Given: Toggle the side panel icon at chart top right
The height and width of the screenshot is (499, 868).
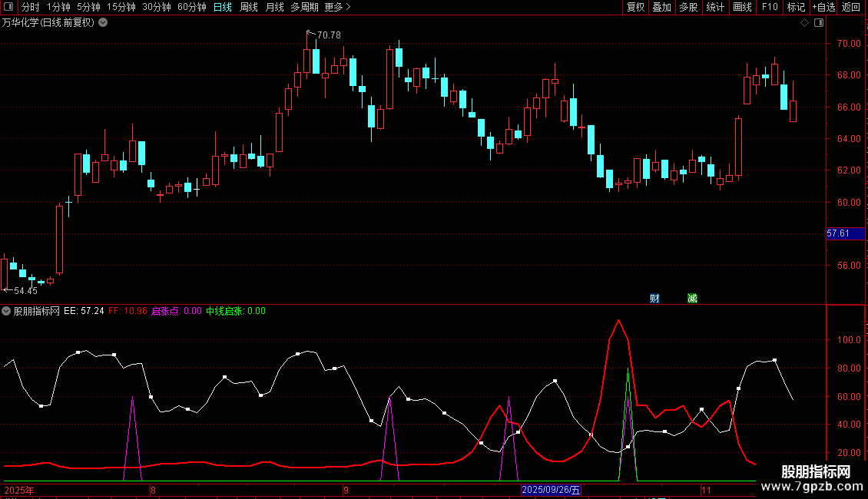Looking at the screenshot, I should point(819,23).
